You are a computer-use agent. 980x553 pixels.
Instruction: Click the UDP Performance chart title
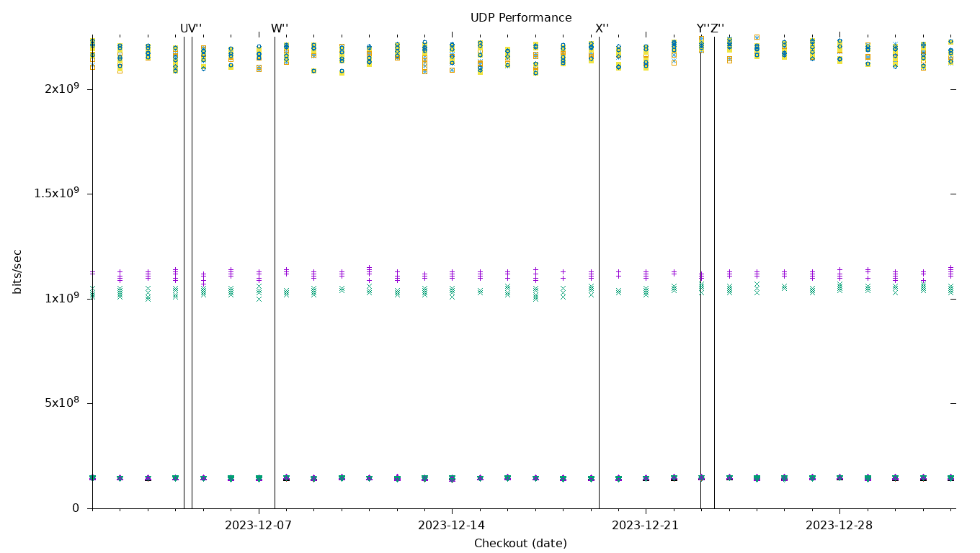[521, 18]
